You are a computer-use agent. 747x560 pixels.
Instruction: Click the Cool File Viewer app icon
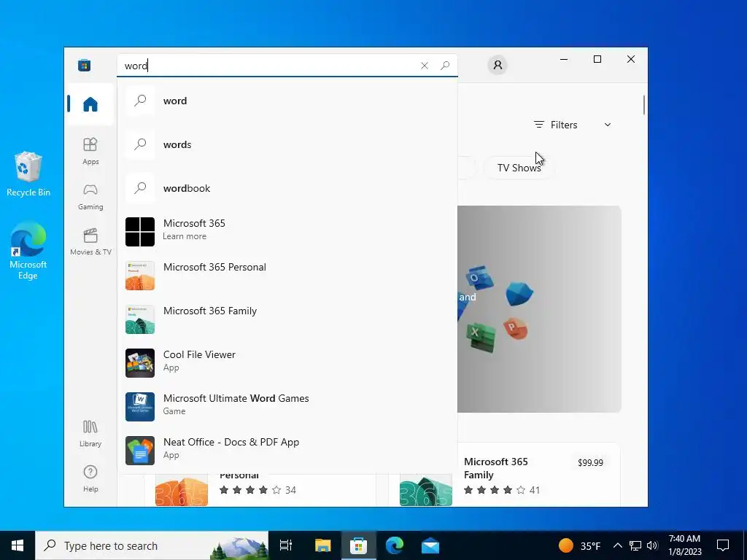140,363
